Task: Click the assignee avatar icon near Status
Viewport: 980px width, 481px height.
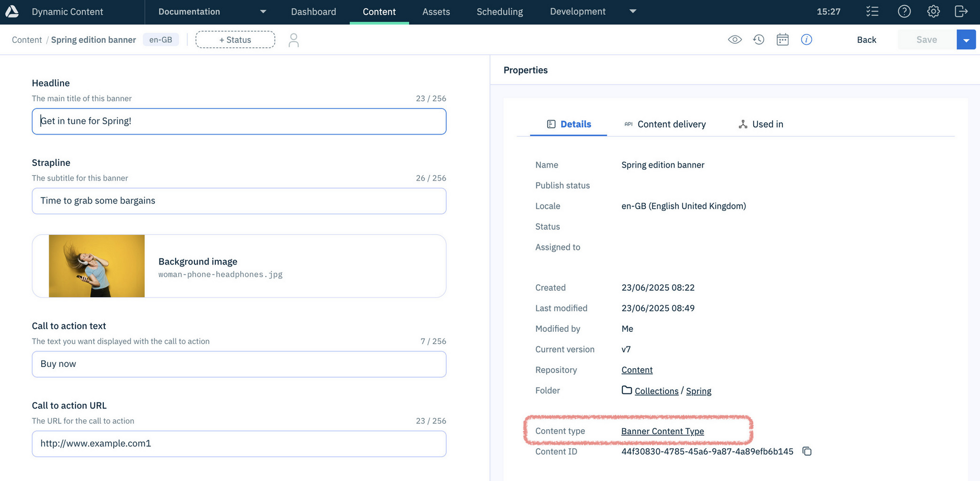Action: tap(293, 39)
